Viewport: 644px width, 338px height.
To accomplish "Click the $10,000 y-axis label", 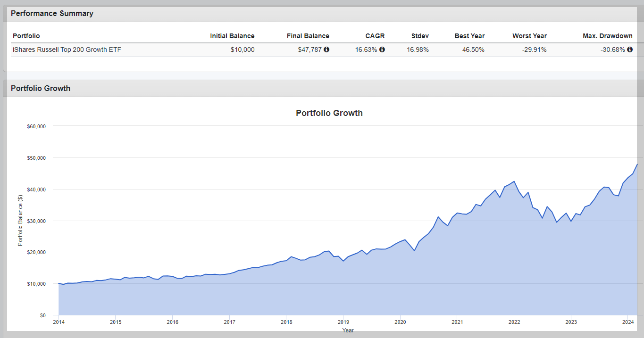I will coord(36,284).
